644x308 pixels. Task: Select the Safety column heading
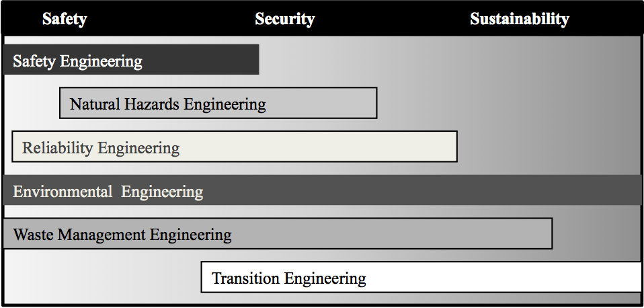[65, 20]
